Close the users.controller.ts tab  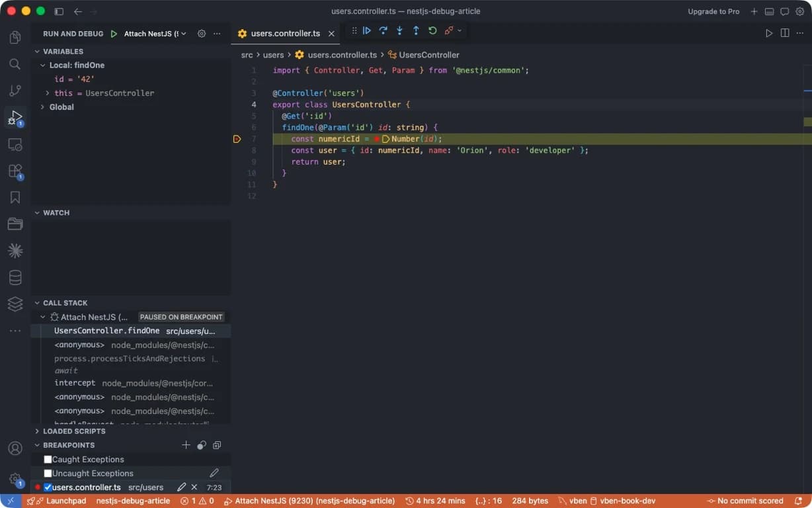(x=331, y=34)
